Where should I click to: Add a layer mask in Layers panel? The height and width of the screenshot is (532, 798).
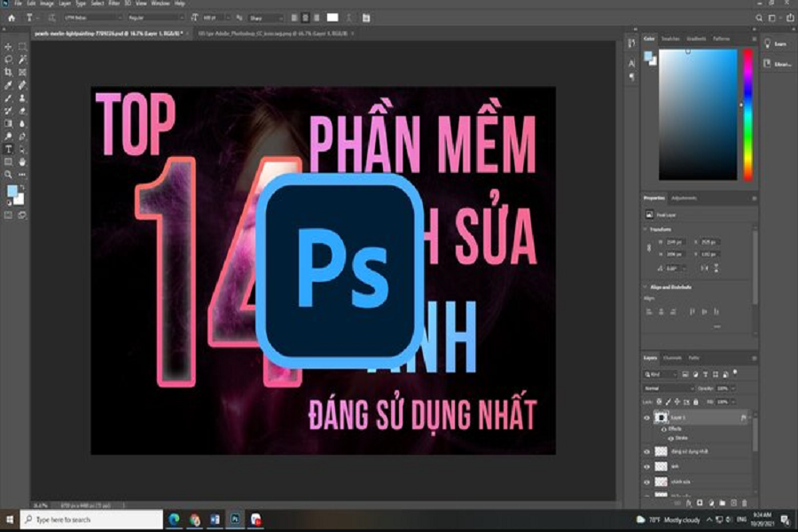(700, 503)
